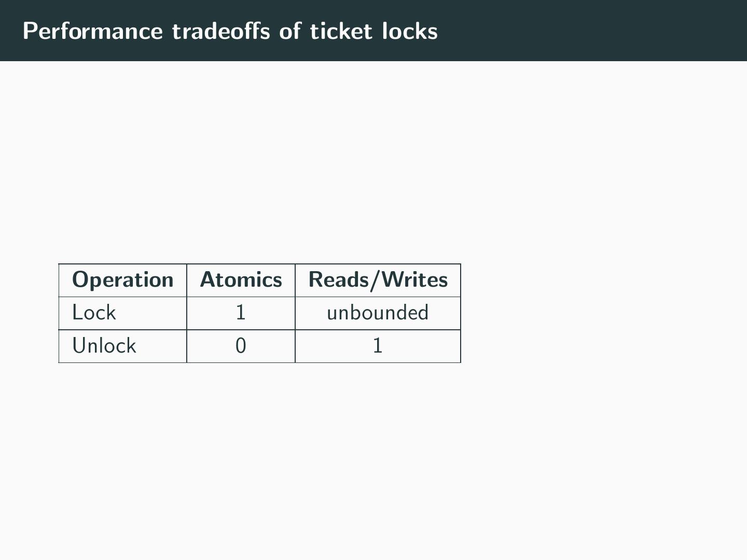Select the 'Atomics' column header
747x560 pixels.
pyautogui.click(x=241, y=280)
